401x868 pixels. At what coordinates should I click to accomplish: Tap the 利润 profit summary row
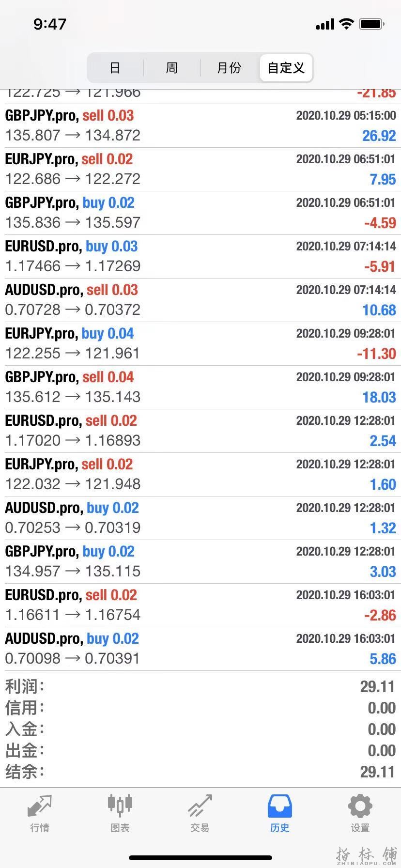(x=200, y=686)
